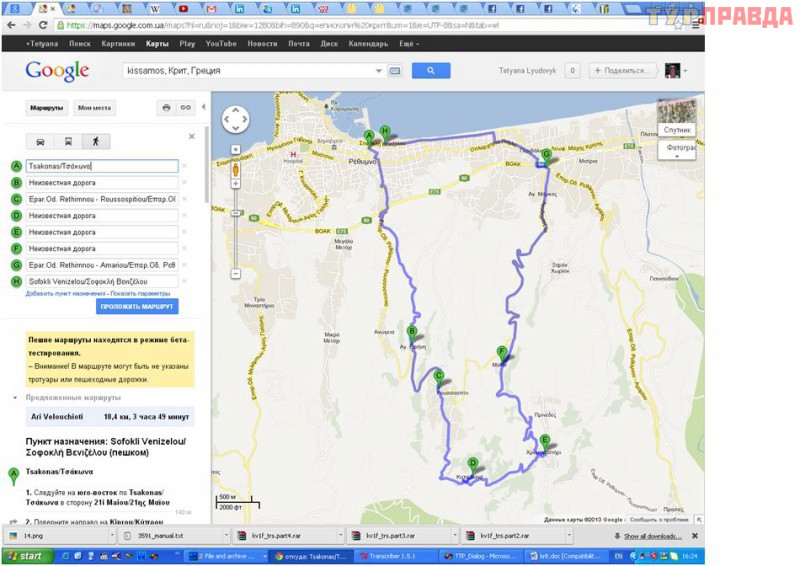Click the print route icon
The image size is (800, 566).
(166, 107)
